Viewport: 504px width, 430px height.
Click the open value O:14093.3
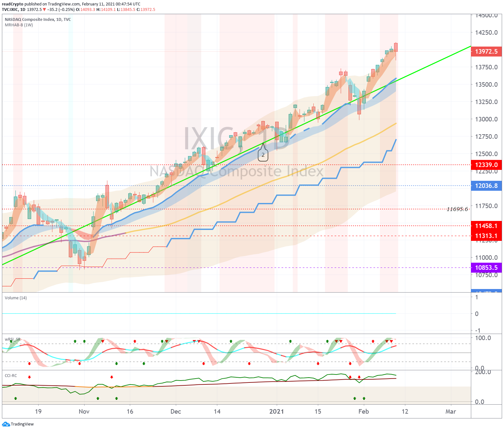pos(85,10)
